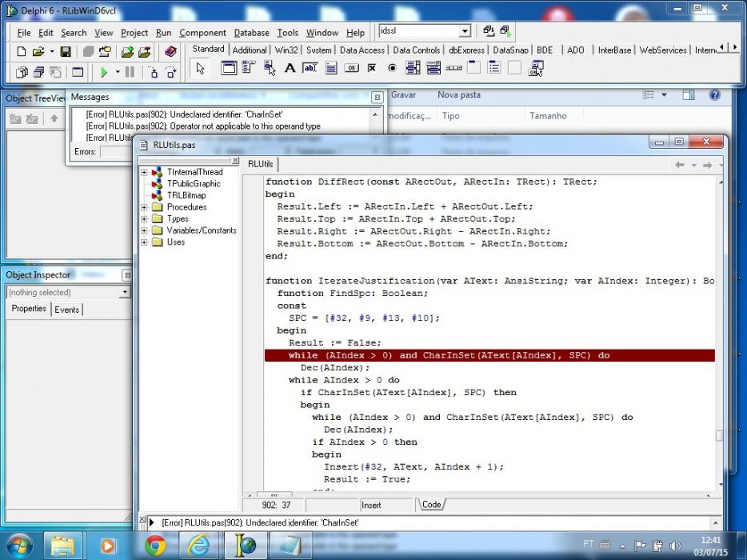Expand the Procedures folder node
This screenshot has height=560, width=747.
(x=144, y=207)
